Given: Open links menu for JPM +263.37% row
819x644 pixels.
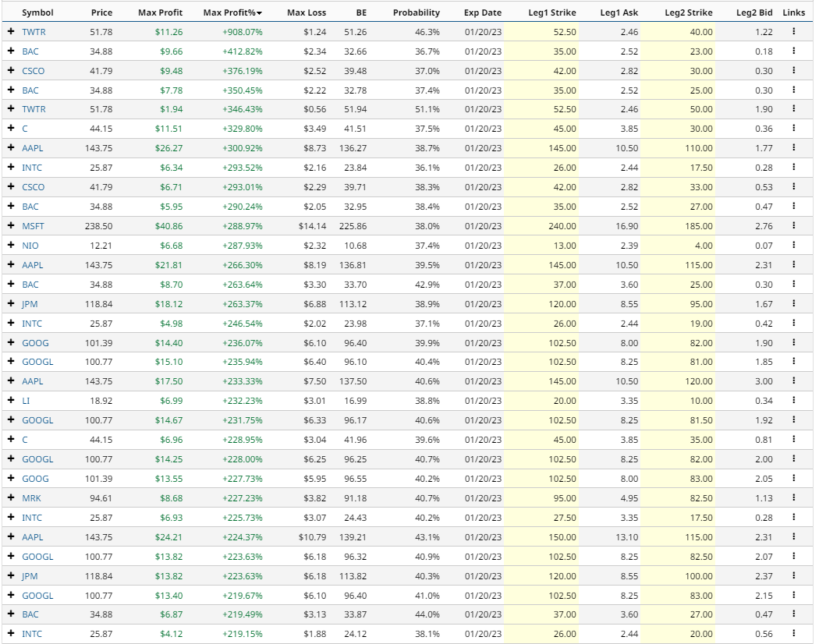Looking at the screenshot, I should click(793, 303).
